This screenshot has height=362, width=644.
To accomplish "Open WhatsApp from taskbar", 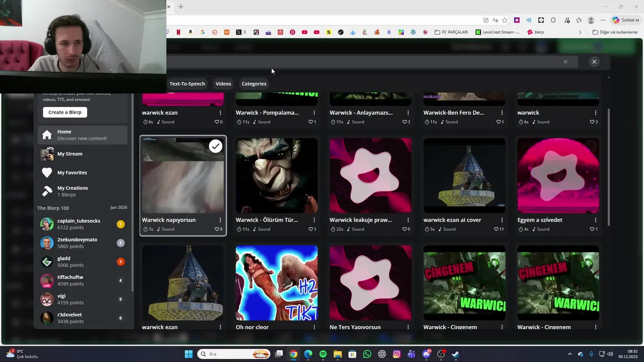I will coord(367,354).
